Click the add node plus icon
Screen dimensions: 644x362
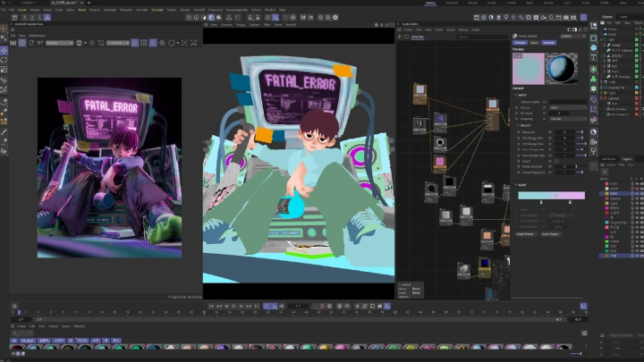(402, 37)
